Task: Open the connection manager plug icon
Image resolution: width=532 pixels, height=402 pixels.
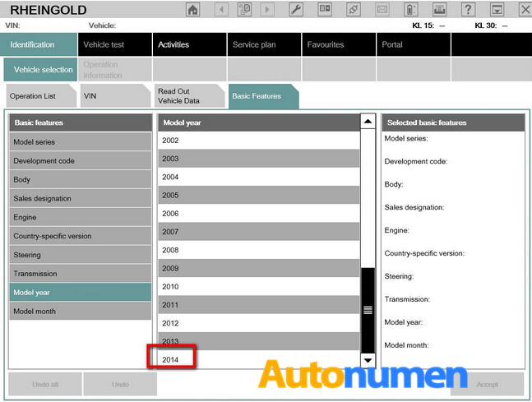Action: [x=354, y=10]
